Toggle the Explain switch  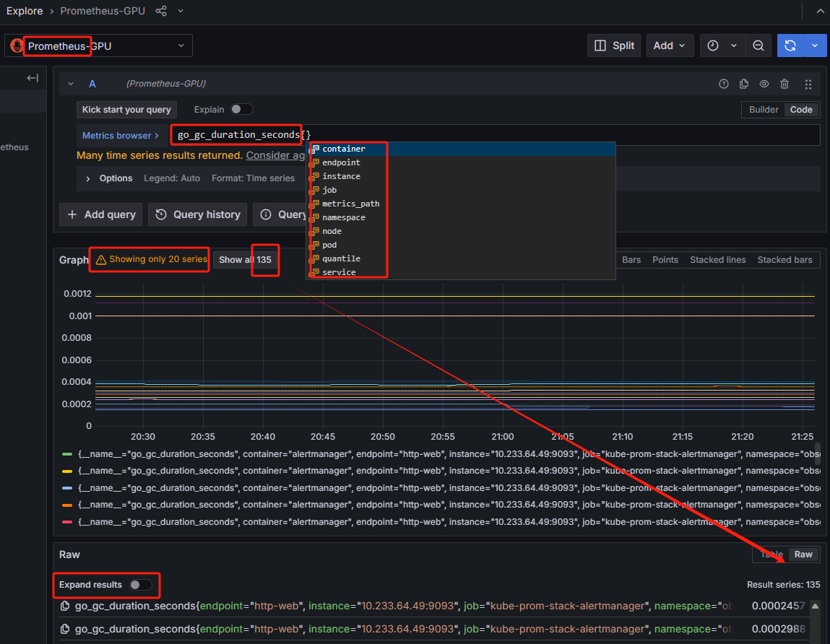coord(242,109)
